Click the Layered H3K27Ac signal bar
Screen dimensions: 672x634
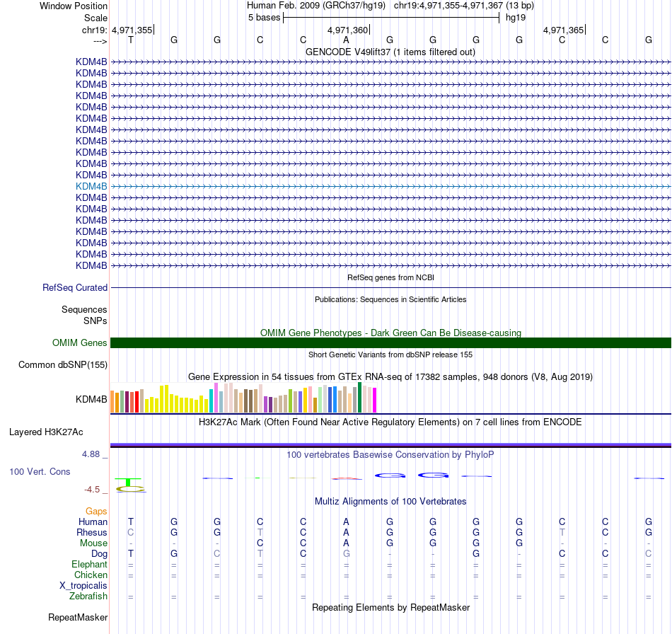pos(390,445)
